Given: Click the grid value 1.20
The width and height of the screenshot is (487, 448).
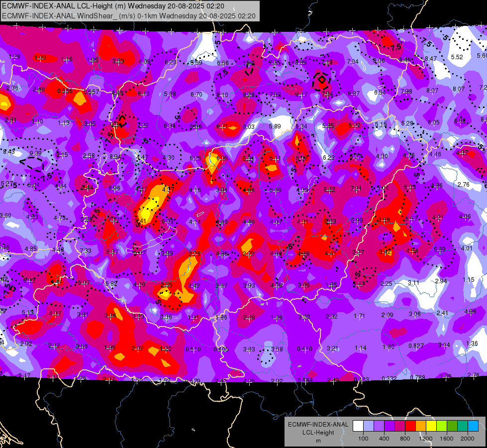Looking at the screenshot, I should tap(166, 349).
